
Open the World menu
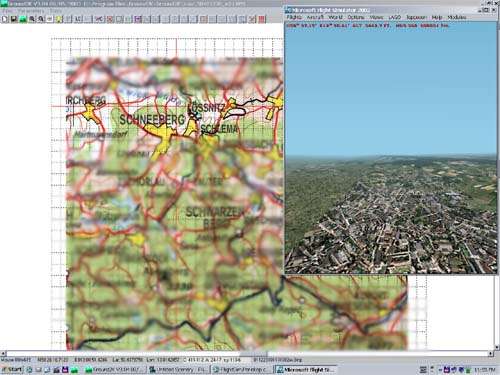point(335,17)
